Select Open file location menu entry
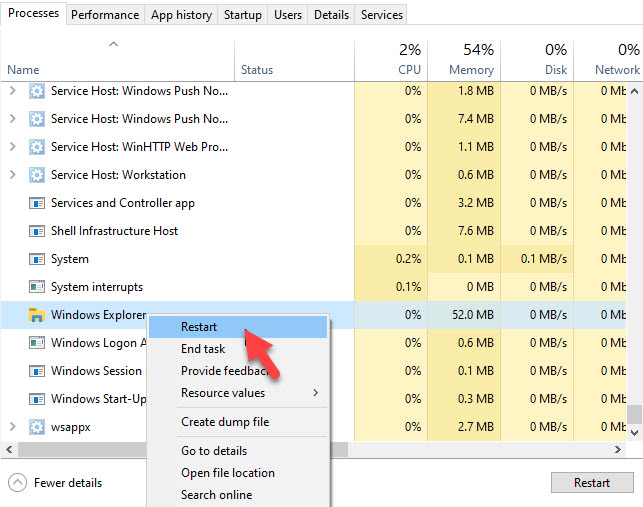 (x=238, y=473)
